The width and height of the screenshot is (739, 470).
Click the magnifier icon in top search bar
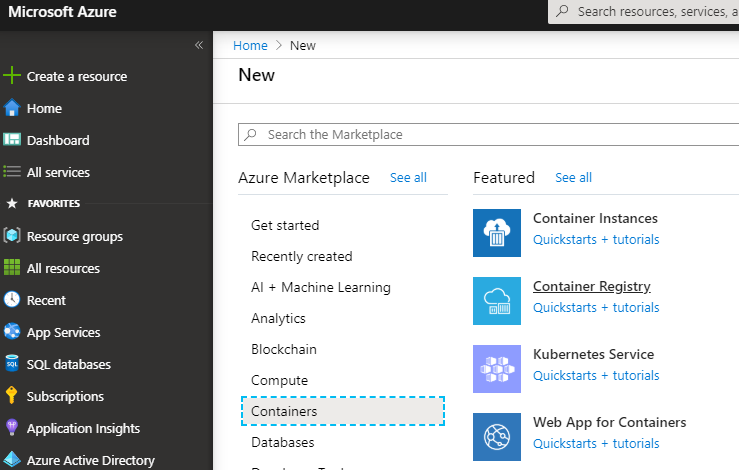[x=562, y=11]
